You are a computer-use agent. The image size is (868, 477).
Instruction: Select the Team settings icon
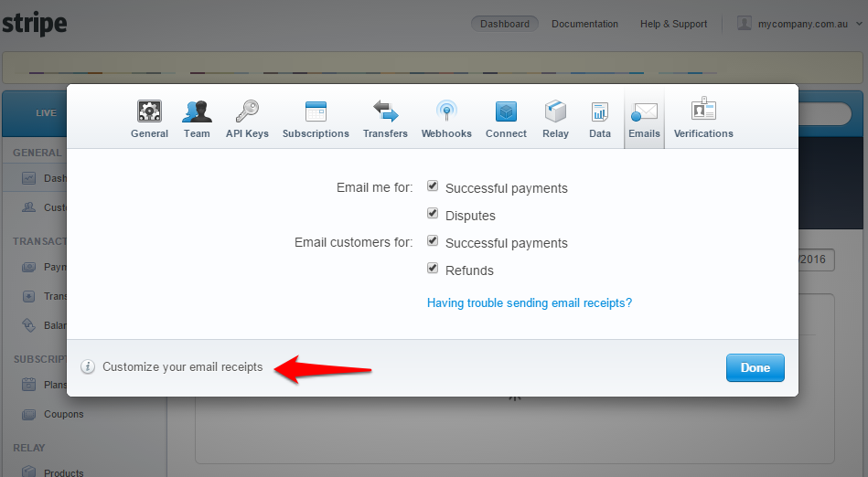coord(197,111)
